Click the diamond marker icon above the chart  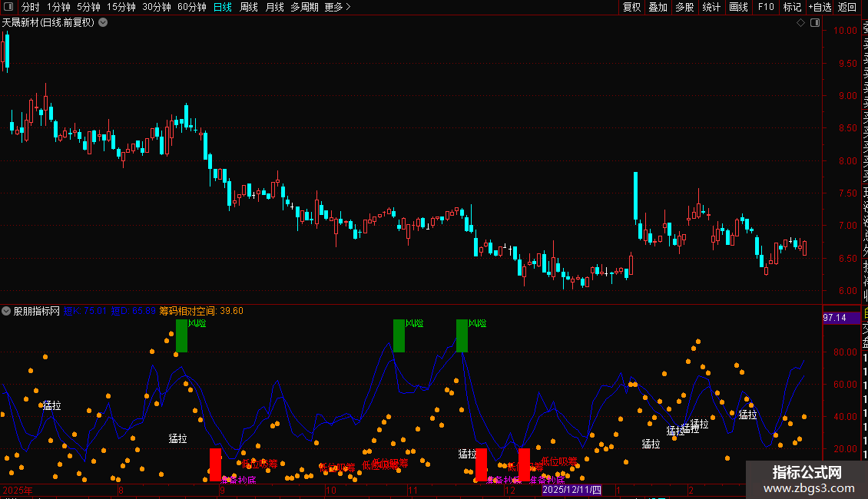[800, 23]
